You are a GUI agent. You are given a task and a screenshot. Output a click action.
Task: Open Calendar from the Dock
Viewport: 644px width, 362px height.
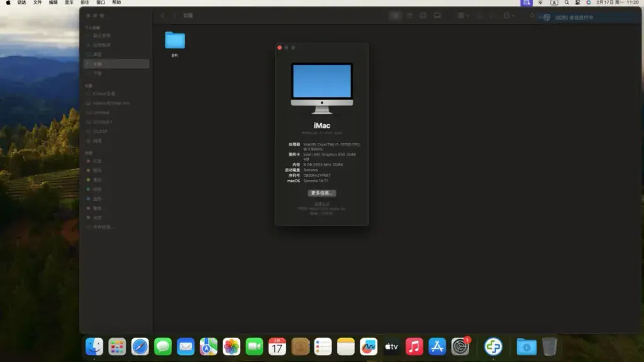[277, 346]
